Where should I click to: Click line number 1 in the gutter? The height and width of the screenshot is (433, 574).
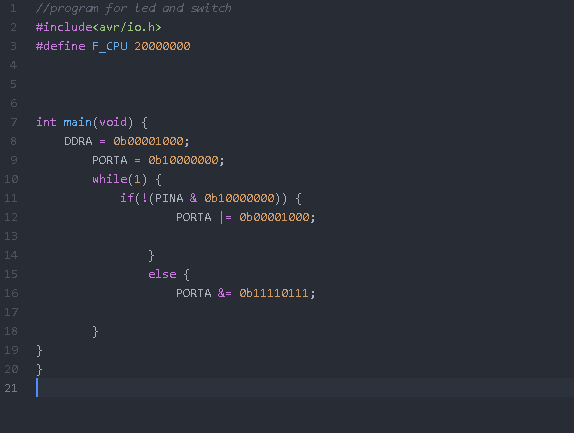(14, 8)
